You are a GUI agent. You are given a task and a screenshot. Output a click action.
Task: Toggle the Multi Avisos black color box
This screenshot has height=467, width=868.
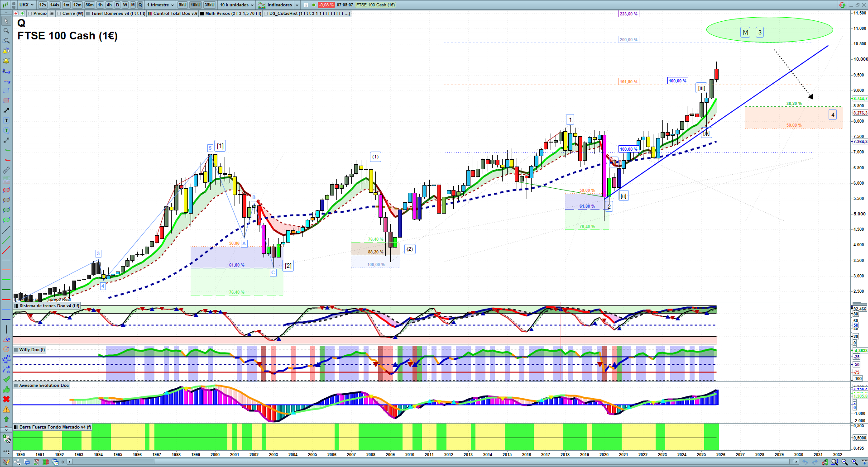coord(202,14)
